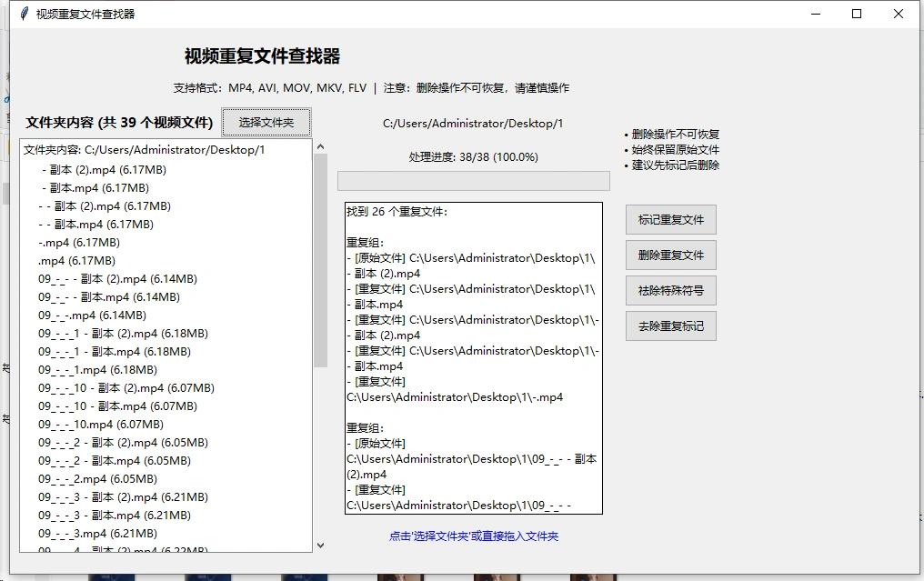Select 09_-_-.mp4 (6.14MB) in the file list
The image size is (924, 581).
[x=92, y=316]
